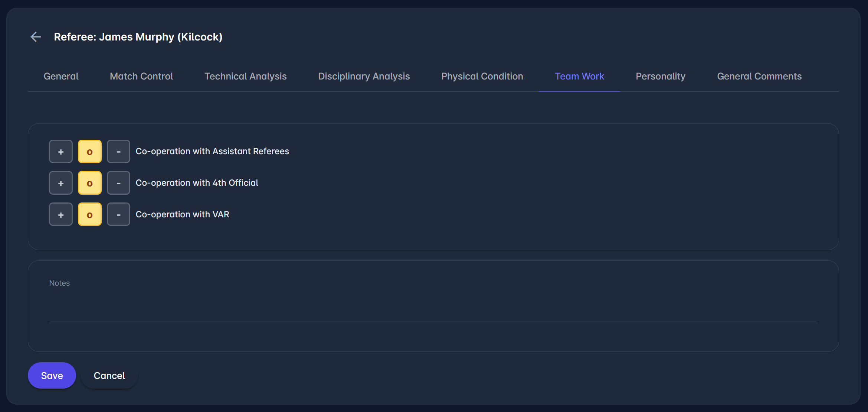Select neutral 'o' for Assistant Referees co-operation

tap(90, 152)
